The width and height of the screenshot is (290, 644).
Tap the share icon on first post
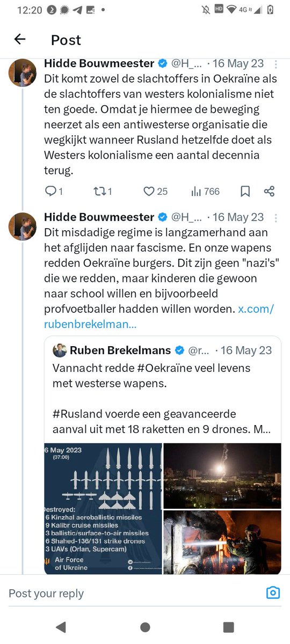point(270,191)
